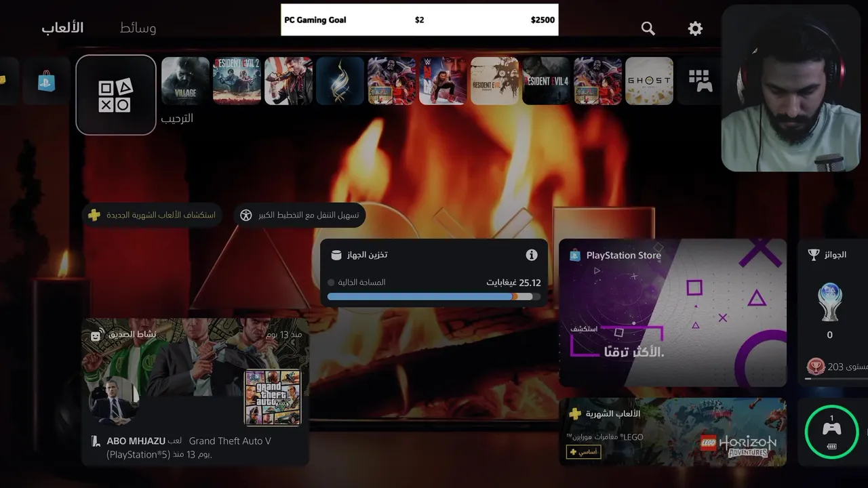Select the WWE 2K game tile

(443, 81)
